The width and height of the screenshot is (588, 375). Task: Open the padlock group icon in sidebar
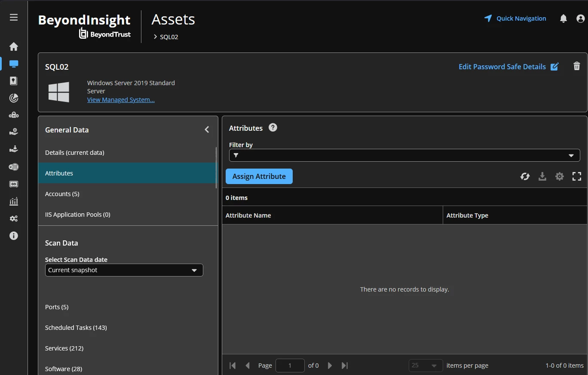[x=14, y=115]
